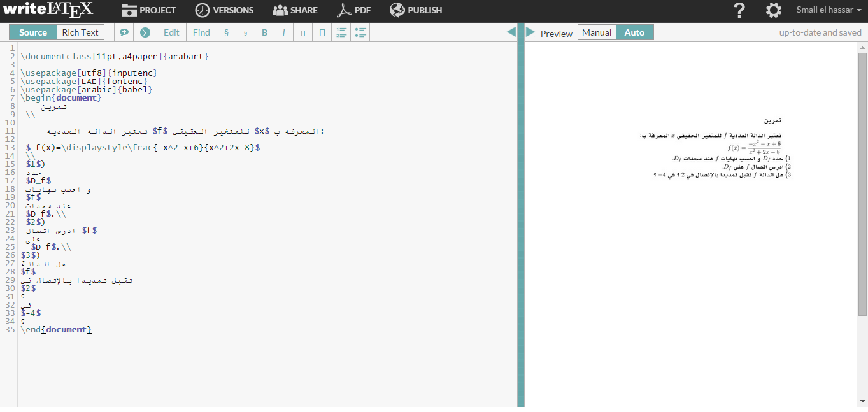Toggle italic formatting in the editor
The width and height of the screenshot is (868, 412).
point(283,32)
